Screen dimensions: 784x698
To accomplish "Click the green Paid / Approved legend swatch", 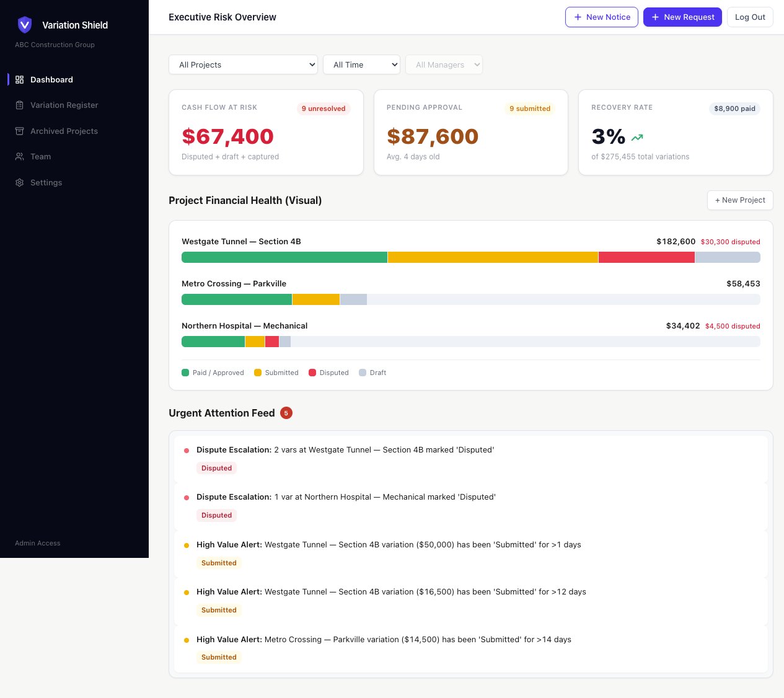I will [x=185, y=373].
